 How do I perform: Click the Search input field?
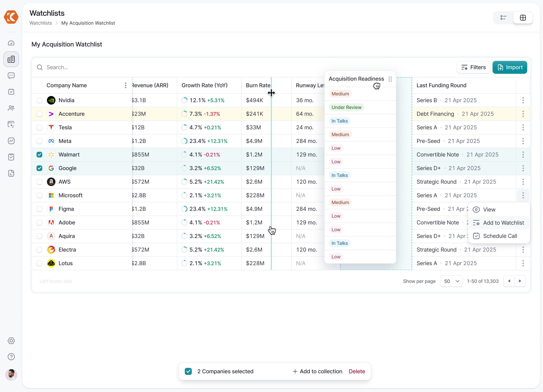(244, 67)
